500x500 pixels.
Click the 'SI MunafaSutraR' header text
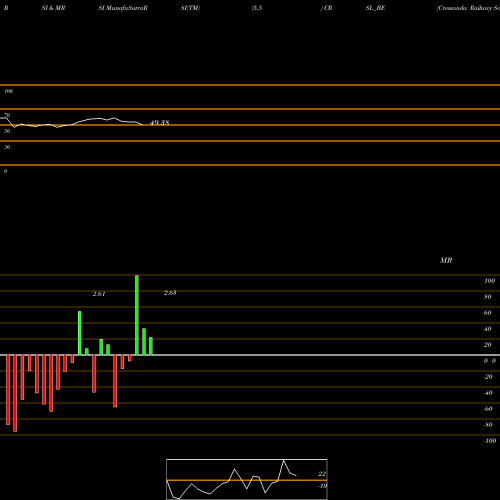click(123, 8)
